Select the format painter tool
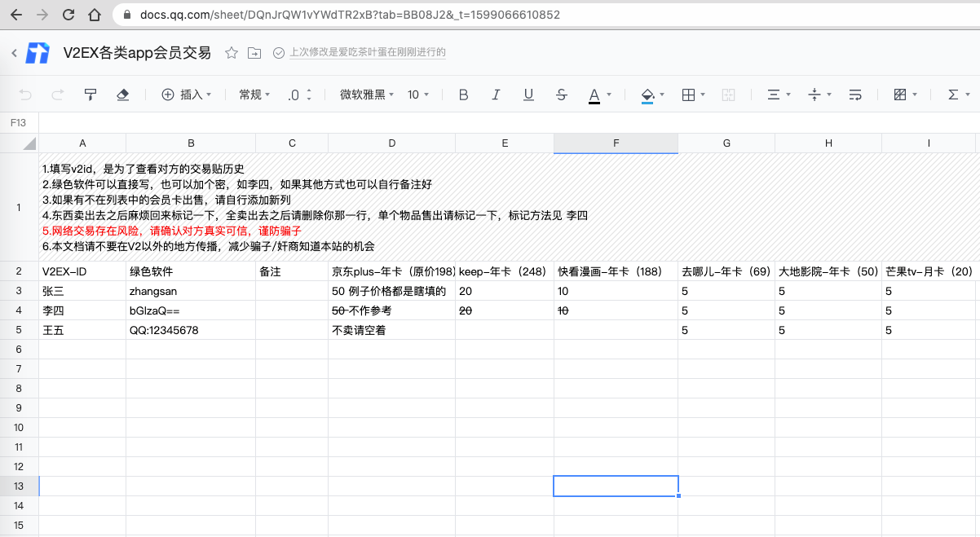Image resolution: width=980 pixels, height=537 pixels. tap(90, 95)
